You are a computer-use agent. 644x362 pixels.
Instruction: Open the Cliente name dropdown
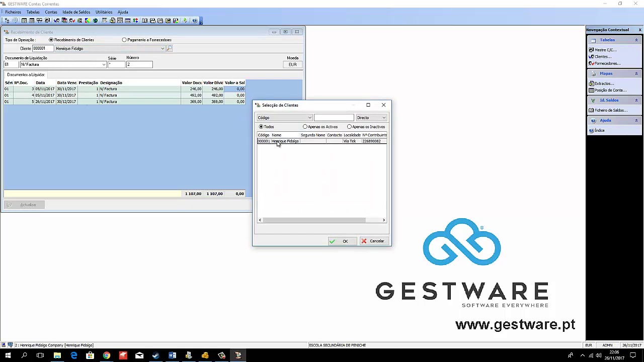pyautogui.click(x=163, y=49)
